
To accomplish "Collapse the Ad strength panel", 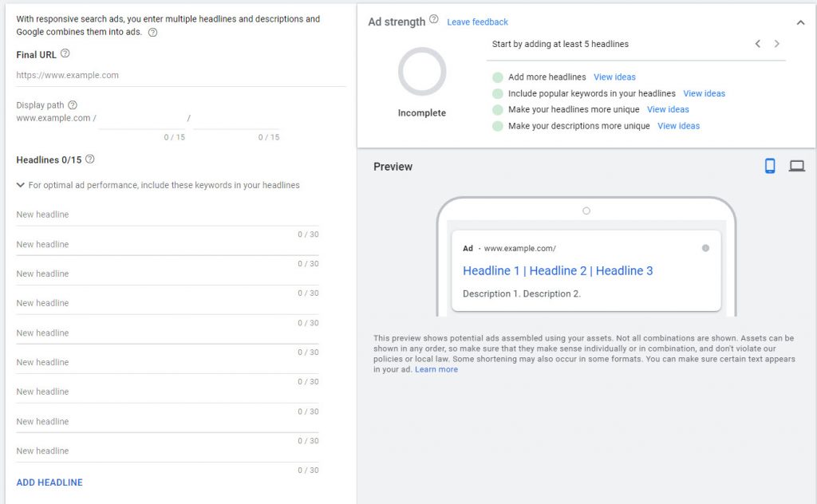I will [800, 22].
